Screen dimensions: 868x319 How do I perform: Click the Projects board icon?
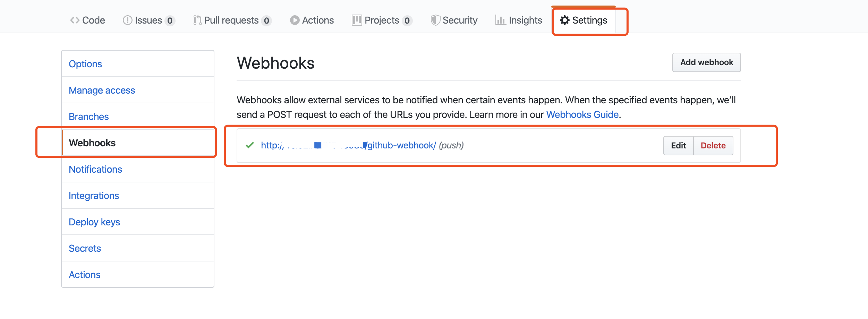357,20
